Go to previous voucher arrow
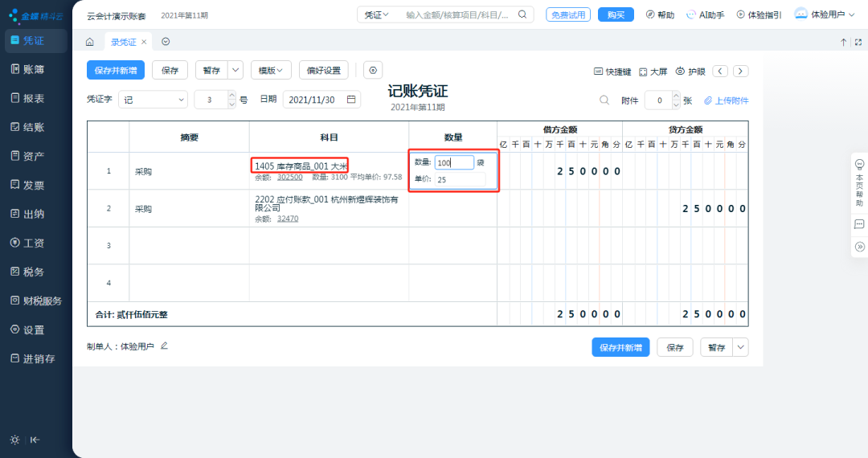This screenshot has height=458, width=868. coord(719,72)
